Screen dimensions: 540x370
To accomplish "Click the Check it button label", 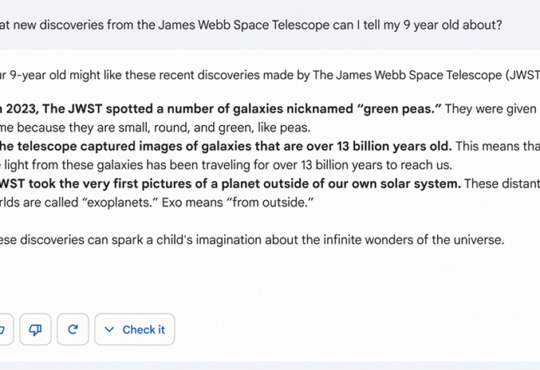I will pos(144,330).
